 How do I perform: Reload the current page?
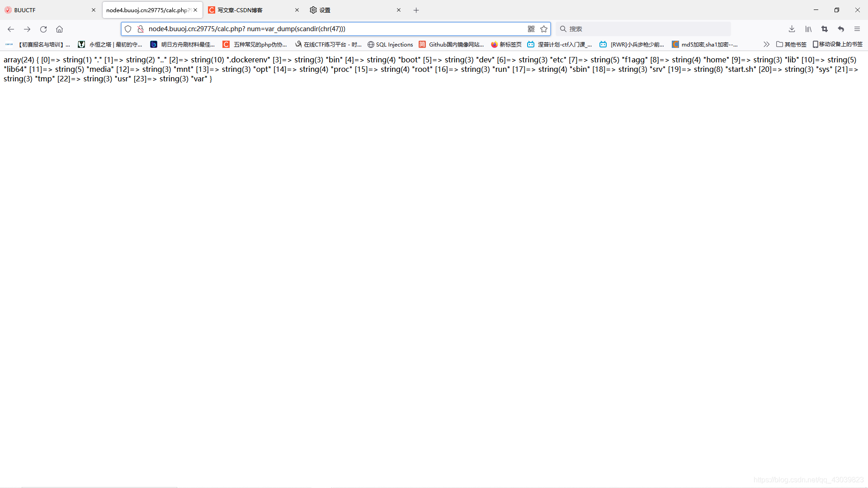pos(43,29)
